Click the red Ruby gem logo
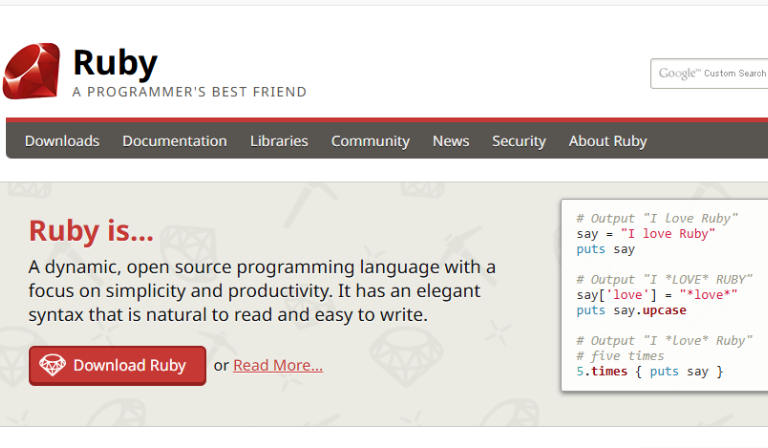 31,71
